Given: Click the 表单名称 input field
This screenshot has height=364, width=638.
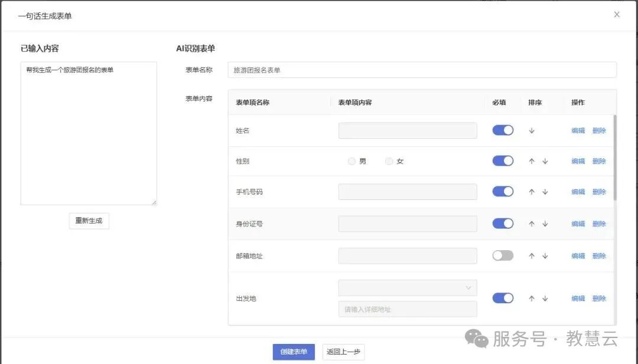Looking at the screenshot, I should coord(422,70).
